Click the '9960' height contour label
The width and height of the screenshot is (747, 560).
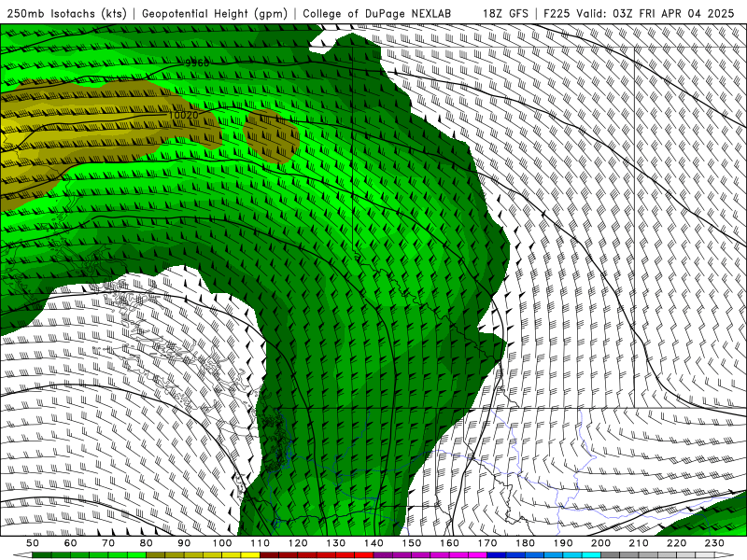(197, 63)
